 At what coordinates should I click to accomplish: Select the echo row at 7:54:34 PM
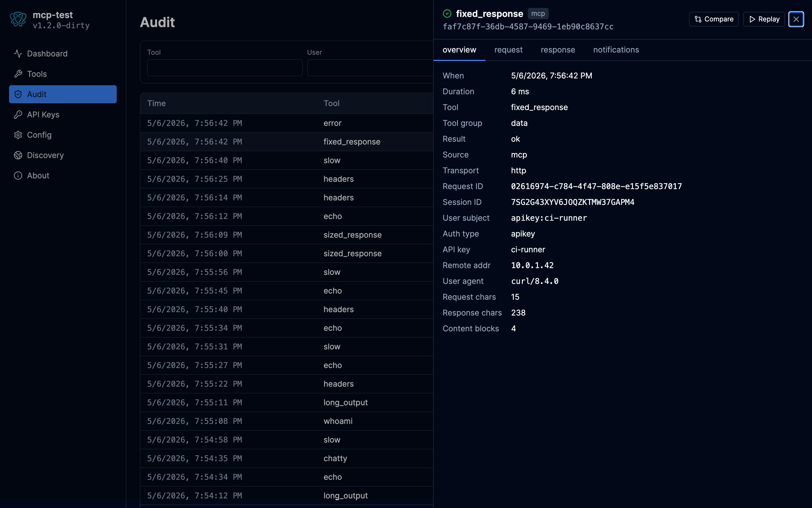(286, 477)
